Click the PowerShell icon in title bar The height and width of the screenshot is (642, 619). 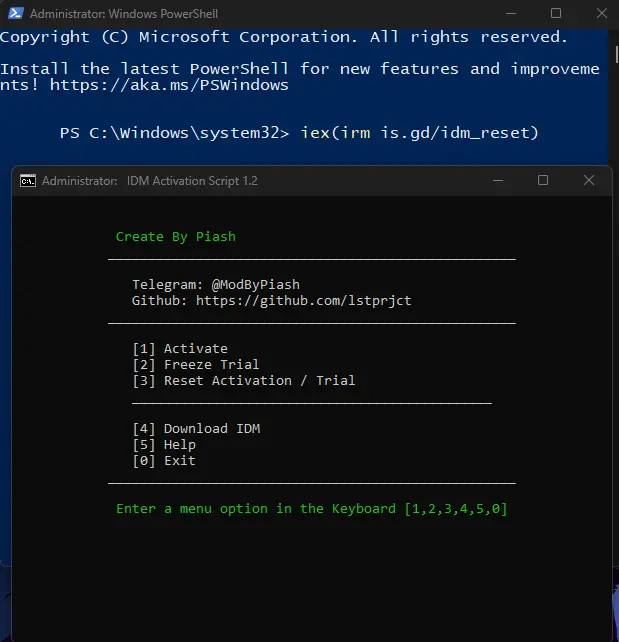tap(15, 13)
